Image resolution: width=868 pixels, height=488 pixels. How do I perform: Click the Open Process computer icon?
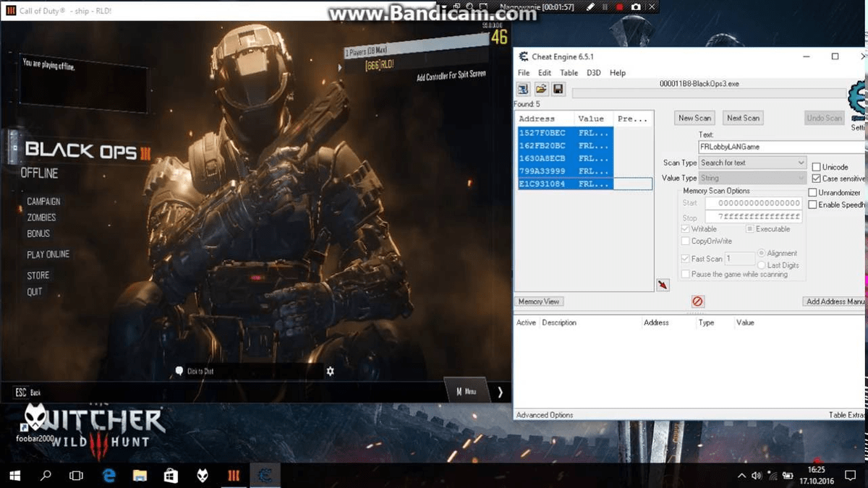(523, 89)
